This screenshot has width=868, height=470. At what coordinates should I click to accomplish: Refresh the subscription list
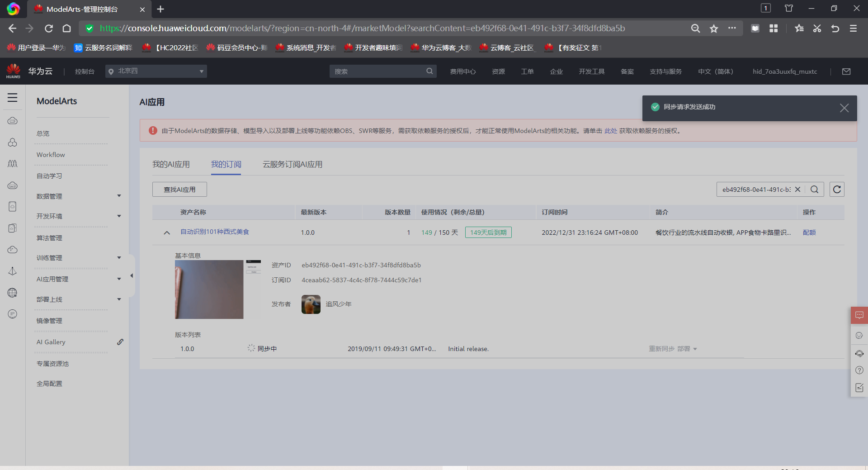click(837, 190)
